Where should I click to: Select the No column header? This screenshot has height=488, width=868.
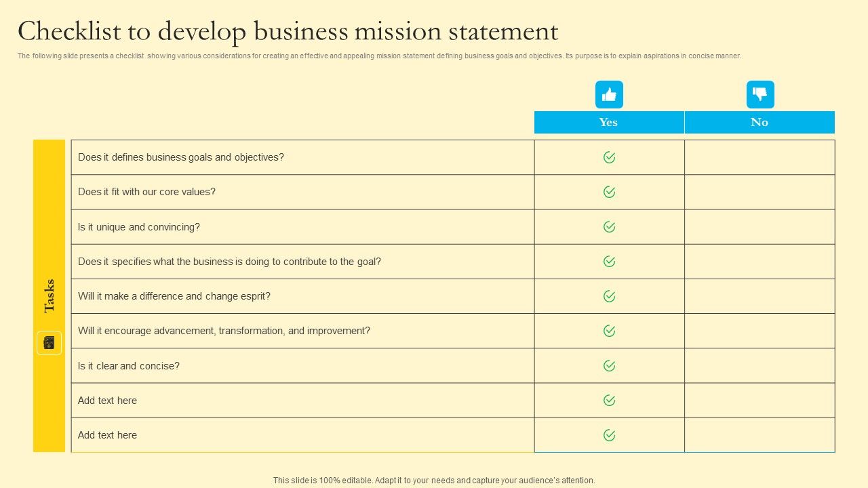759,122
